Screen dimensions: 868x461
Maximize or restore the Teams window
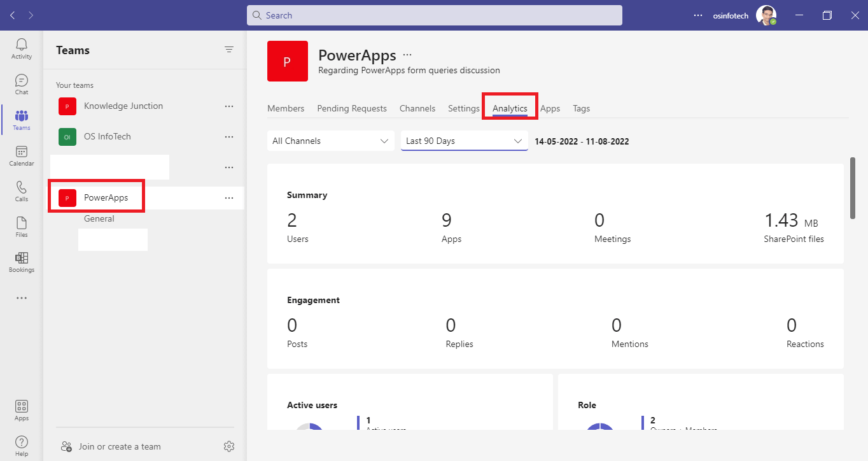coord(827,15)
